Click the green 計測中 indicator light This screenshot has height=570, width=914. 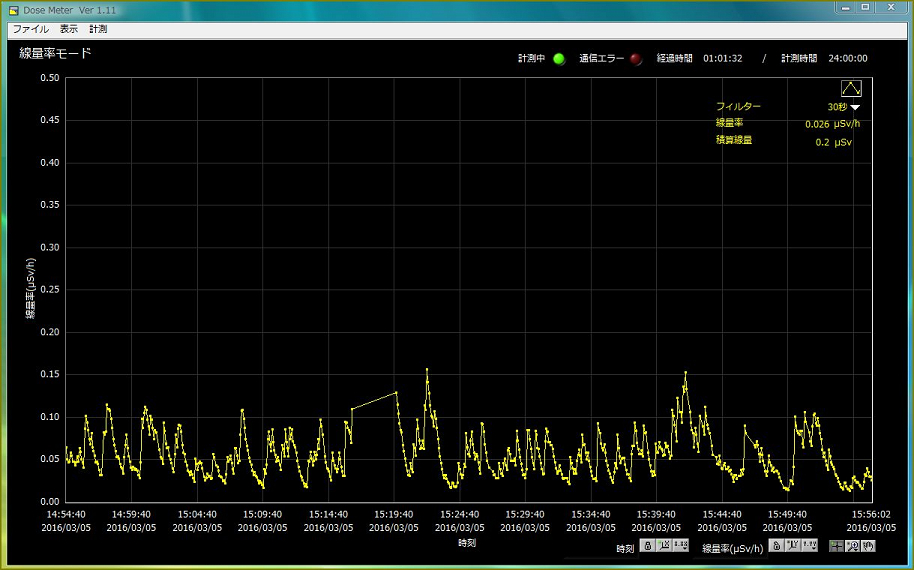[559, 59]
